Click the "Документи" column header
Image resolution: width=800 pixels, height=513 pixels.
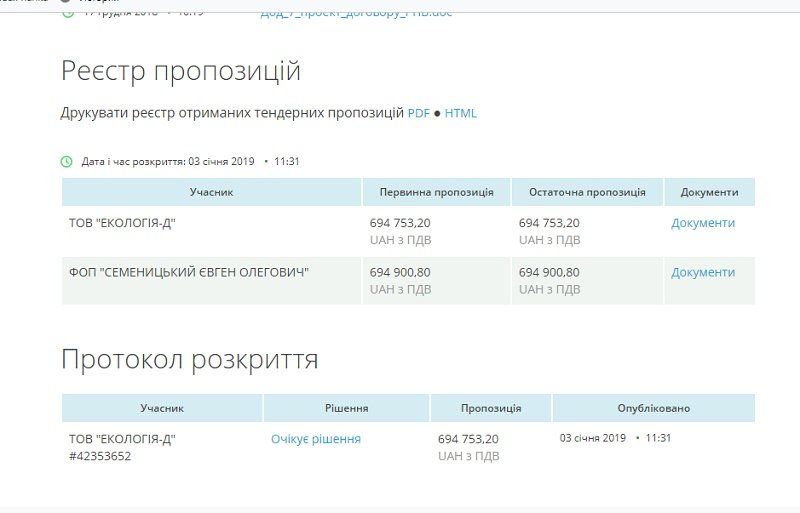pyautogui.click(x=709, y=192)
